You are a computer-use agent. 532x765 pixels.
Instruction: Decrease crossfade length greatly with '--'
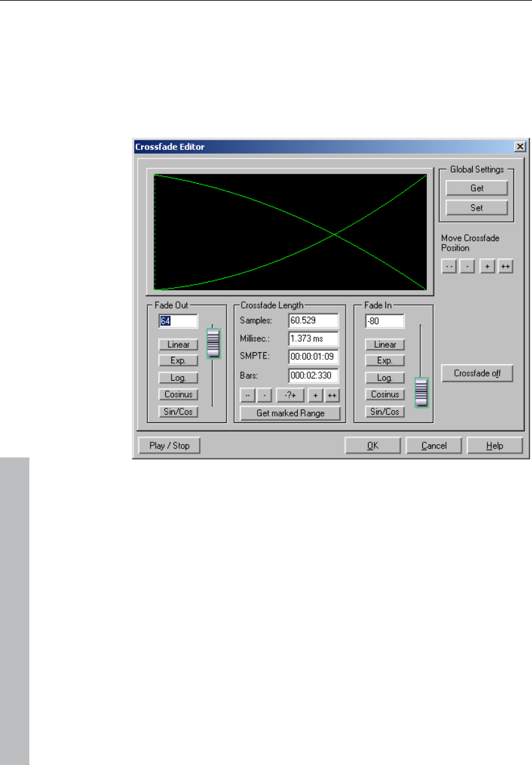[248, 395]
